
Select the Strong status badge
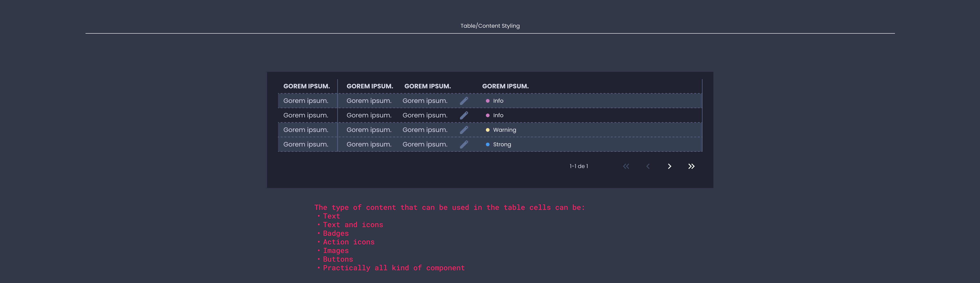pyautogui.click(x=498, y=144)
